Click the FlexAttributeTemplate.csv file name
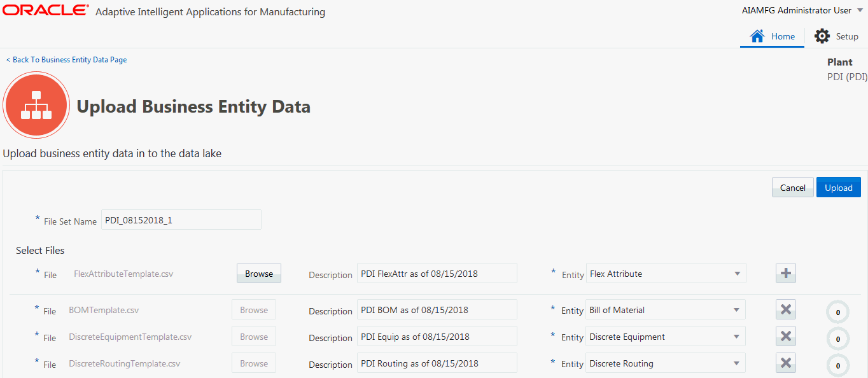Viewport: 868px width, 378px height. pyautogui.click(x=123, y=274)
